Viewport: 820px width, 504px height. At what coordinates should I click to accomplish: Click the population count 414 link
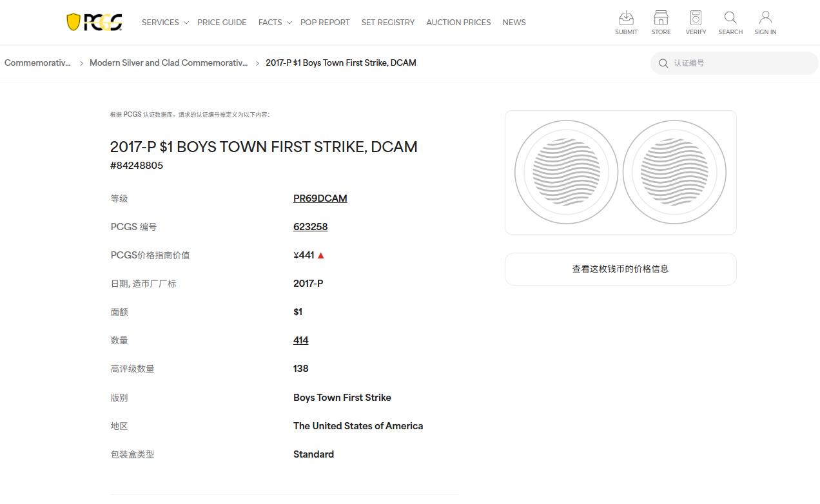click(300, 340)
